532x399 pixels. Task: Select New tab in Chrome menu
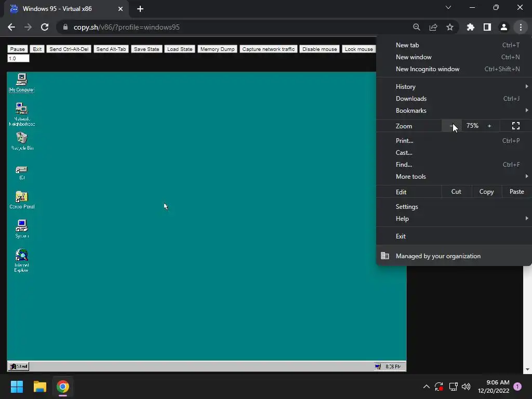(x=454, y=45)
